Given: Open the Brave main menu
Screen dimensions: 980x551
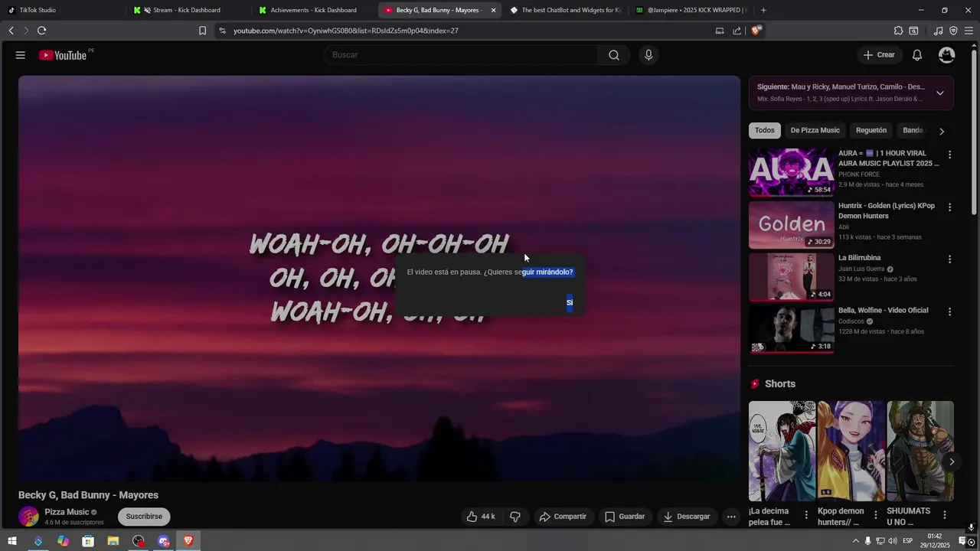Looking at the screenshot, I should click(969, 31).
